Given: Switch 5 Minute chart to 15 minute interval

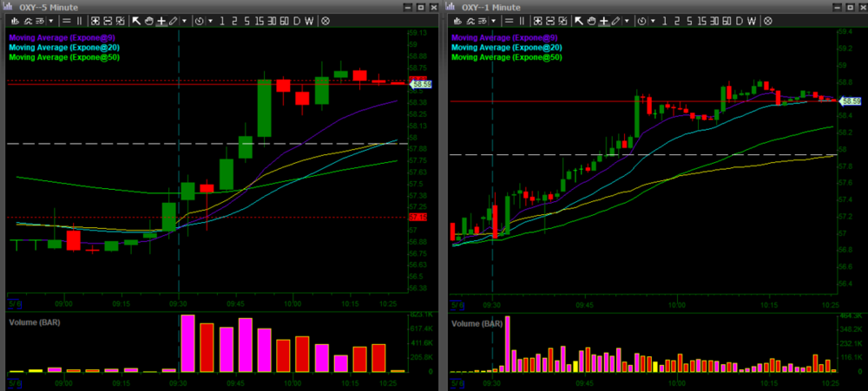Looking at the screenshot, I should 259,19.
